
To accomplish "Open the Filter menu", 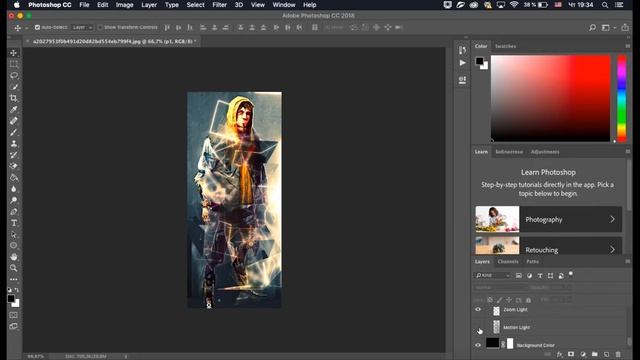I will click(x=219, y=5).
